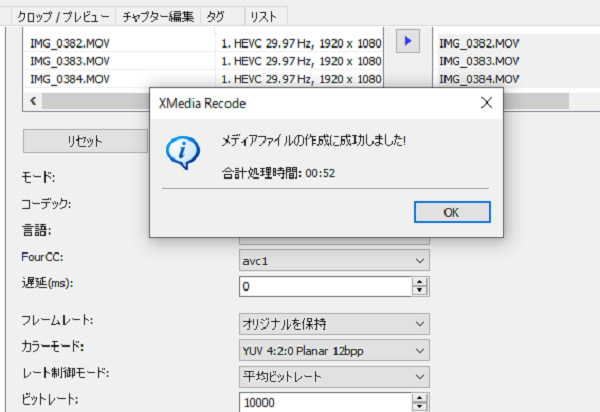This screenshot has height=412, width=600.
Task: Click the left scroll arrow of file list
Action: coord(33,101)
